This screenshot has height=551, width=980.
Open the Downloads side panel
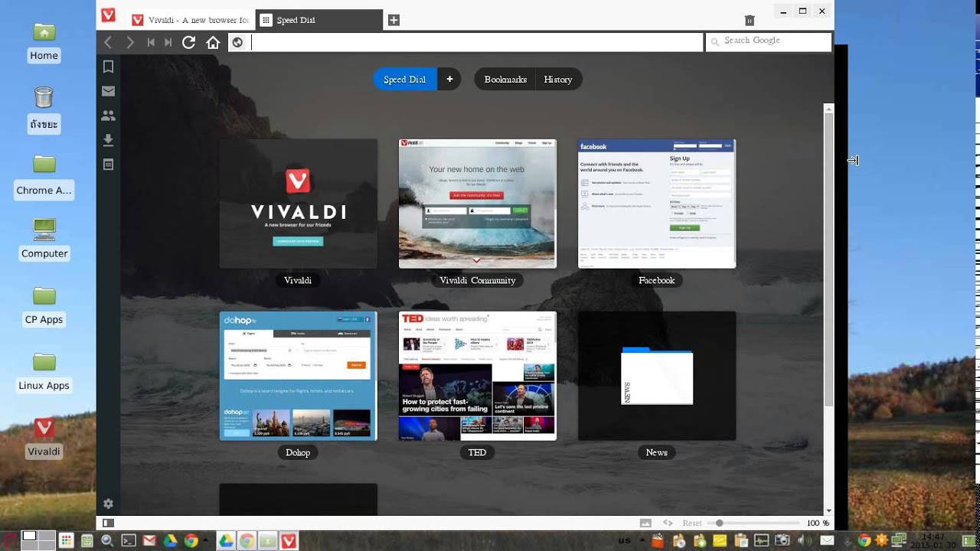tap(109, 140)
